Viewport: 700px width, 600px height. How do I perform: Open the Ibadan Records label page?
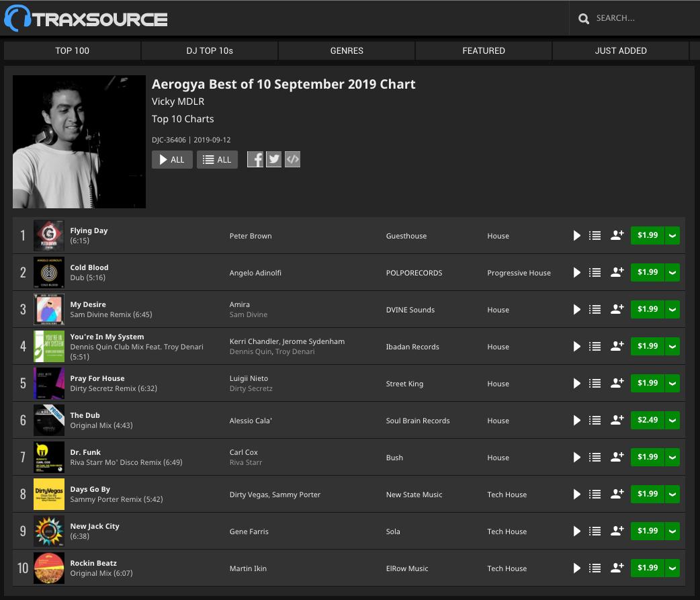[412, 347]
